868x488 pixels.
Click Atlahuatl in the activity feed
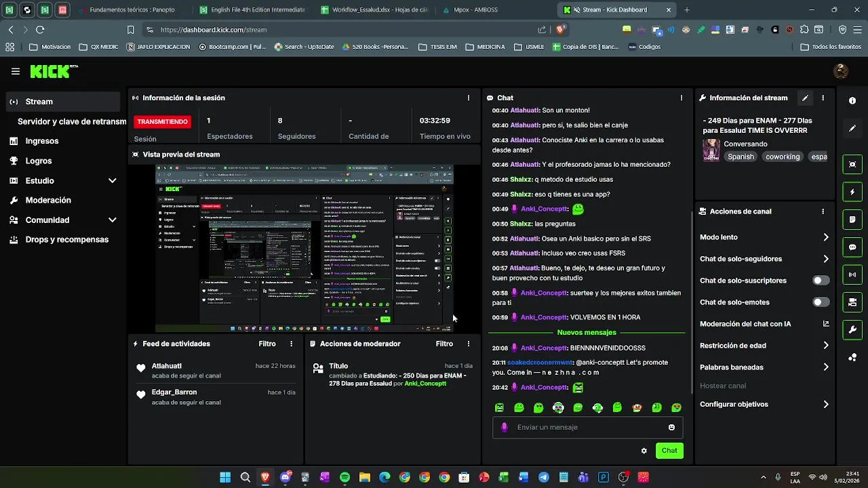pyautogui.click(x=166, y=366)
